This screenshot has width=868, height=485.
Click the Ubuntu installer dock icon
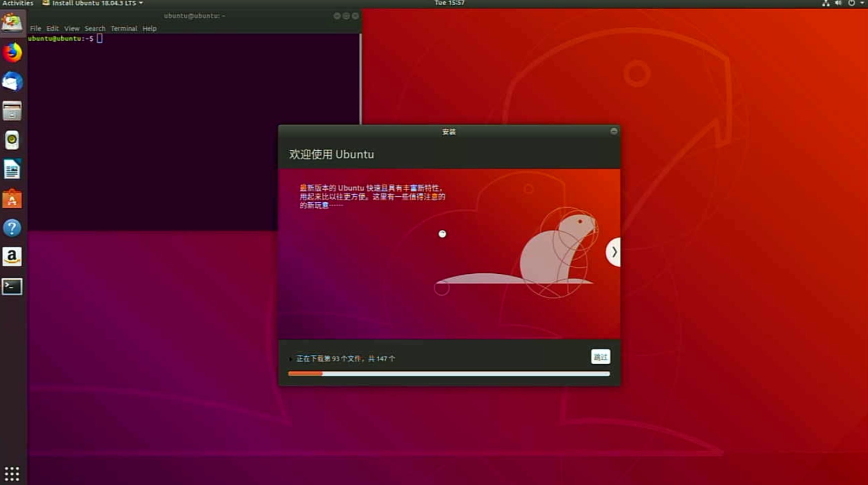point(12,22)
